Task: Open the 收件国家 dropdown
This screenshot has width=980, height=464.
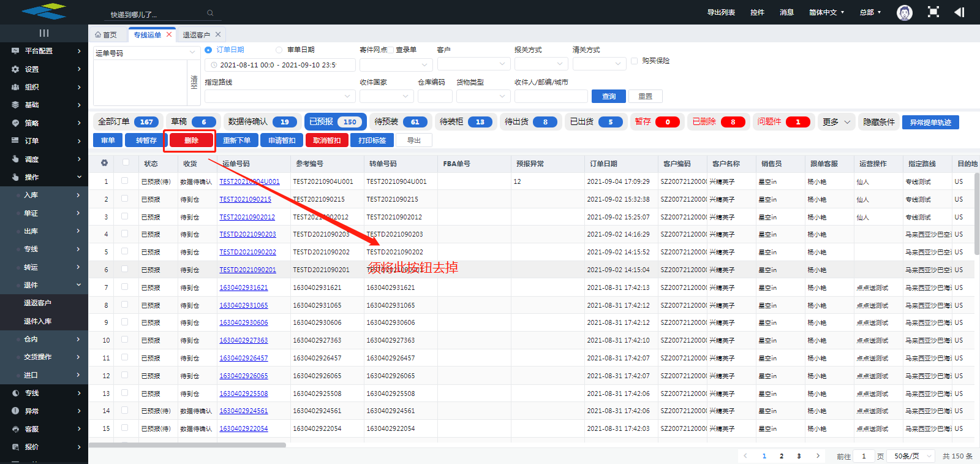Action: [386, 96]
